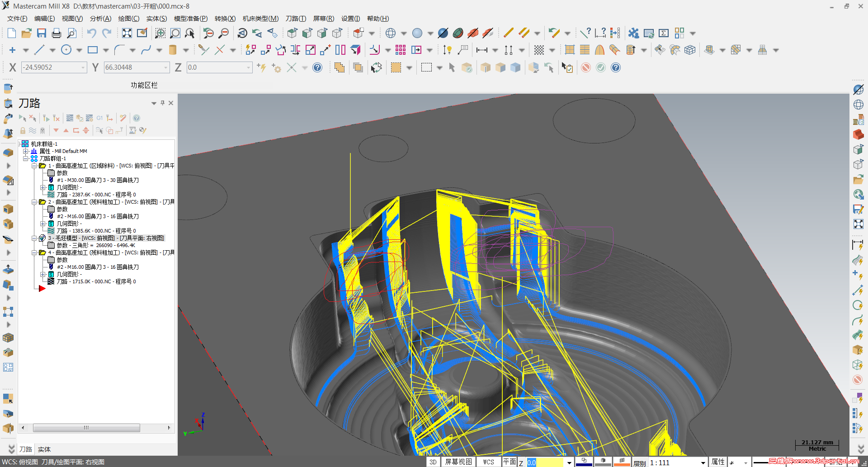Click the backplot selected operations icon
Viewport: 868px width, 467px height.
coord(70,118)
